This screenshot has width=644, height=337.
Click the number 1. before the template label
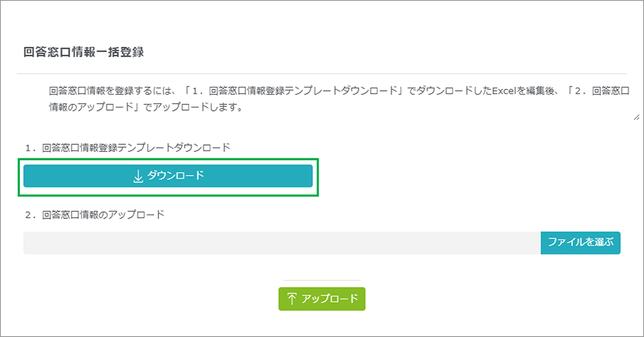pyautogui.click(x=30, y=148)
